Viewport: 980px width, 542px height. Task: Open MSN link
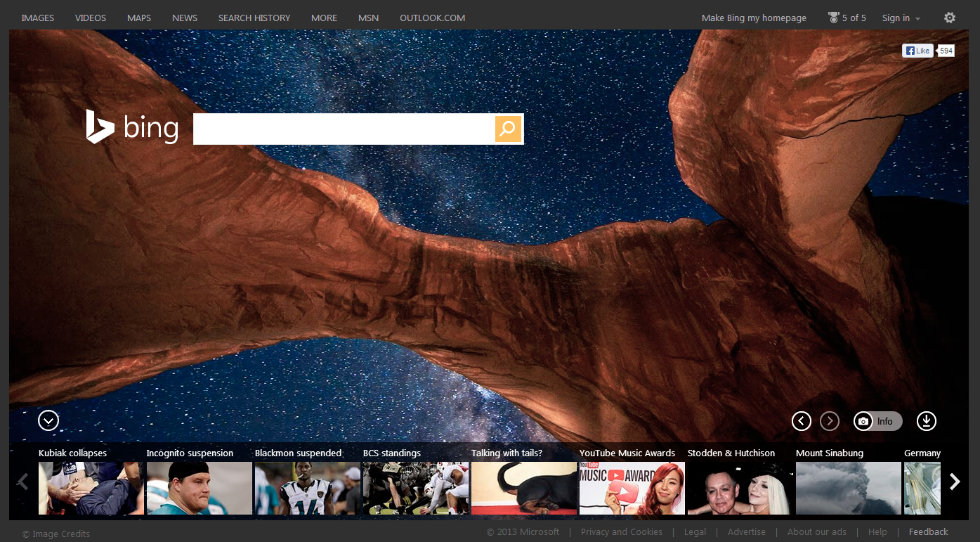coord(368,18)
